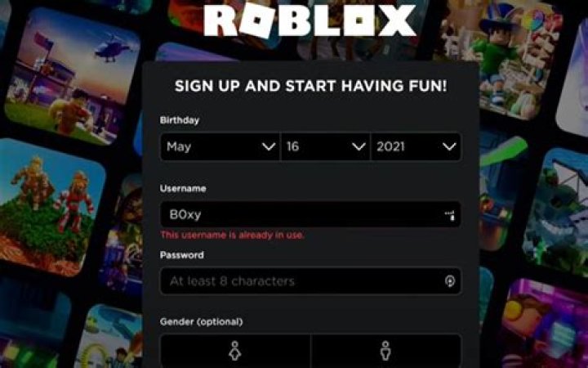Screen dimensions: 588x368
Task: Focus the Password field with placeholder text
Action: (310, 280)
